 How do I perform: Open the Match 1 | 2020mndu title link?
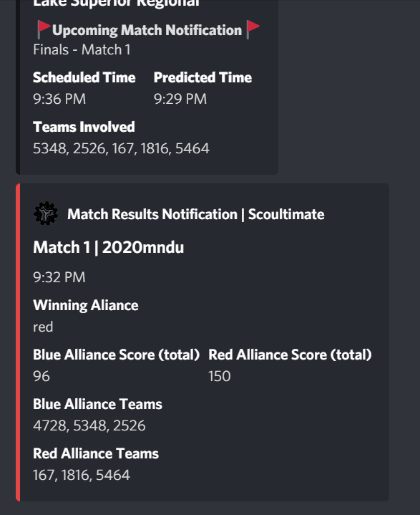[x=109, y=247]
